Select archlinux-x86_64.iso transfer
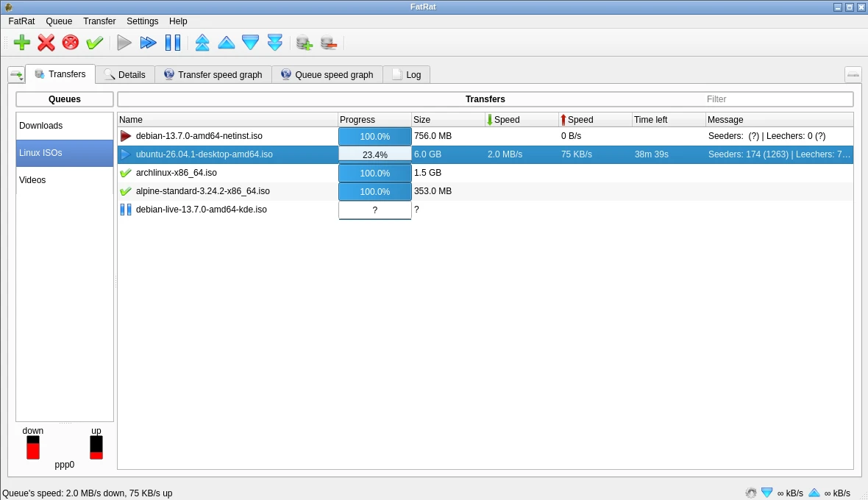The image size is (868, 500). [485, 173]
